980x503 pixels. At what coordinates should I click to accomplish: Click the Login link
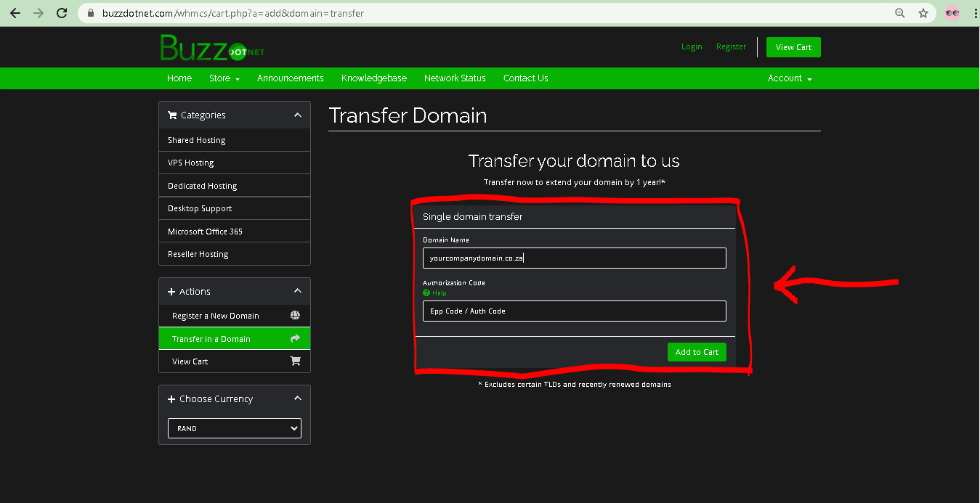point(692,46)
